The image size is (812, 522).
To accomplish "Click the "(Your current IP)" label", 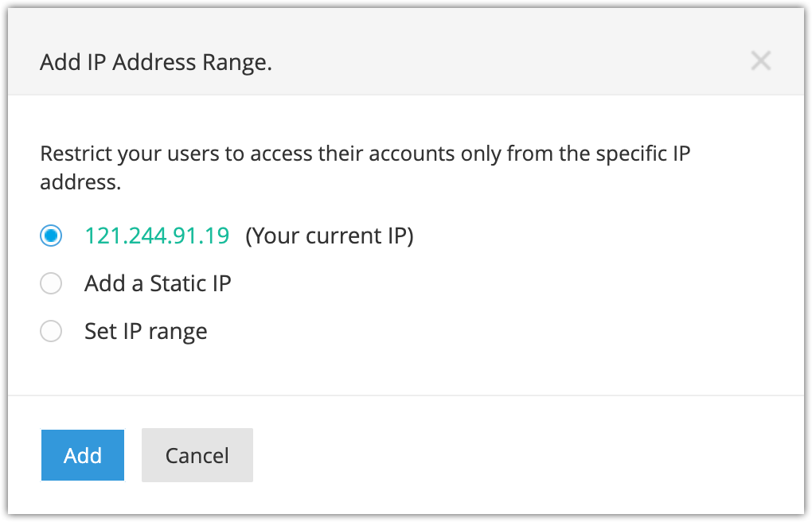I will coord(330,236).
